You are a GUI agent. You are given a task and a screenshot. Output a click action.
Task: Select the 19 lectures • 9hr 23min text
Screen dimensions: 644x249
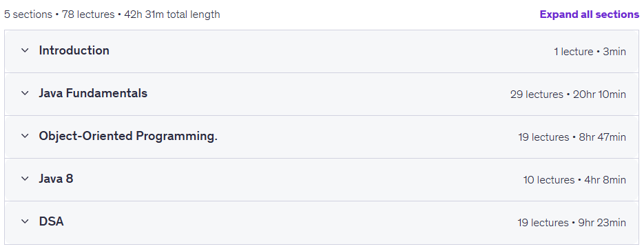click(x=572, y=223)
